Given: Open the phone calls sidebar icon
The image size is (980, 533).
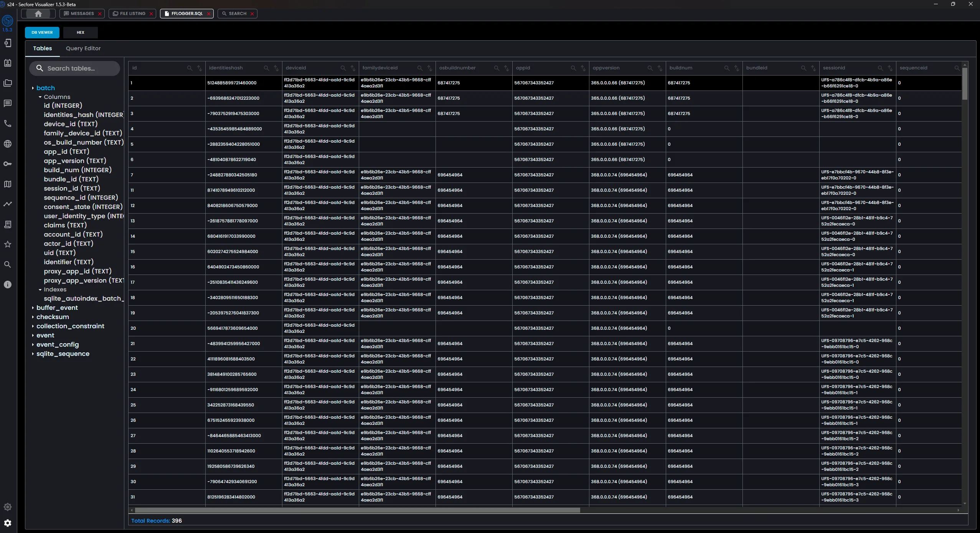Looking at the screenshot, I should click(x=8, y=123).
